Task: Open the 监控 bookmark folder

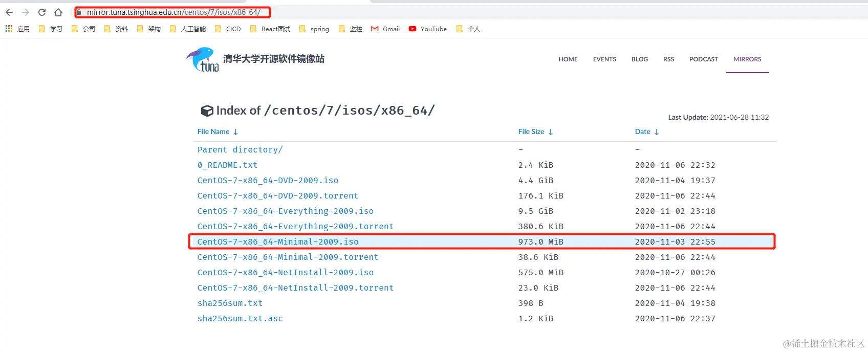Action: point(351,29)
